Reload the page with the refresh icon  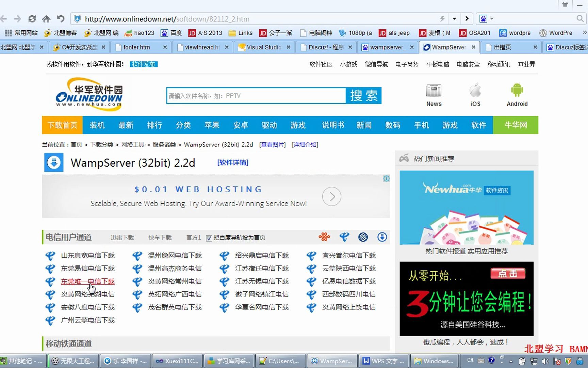pos(32,19)
